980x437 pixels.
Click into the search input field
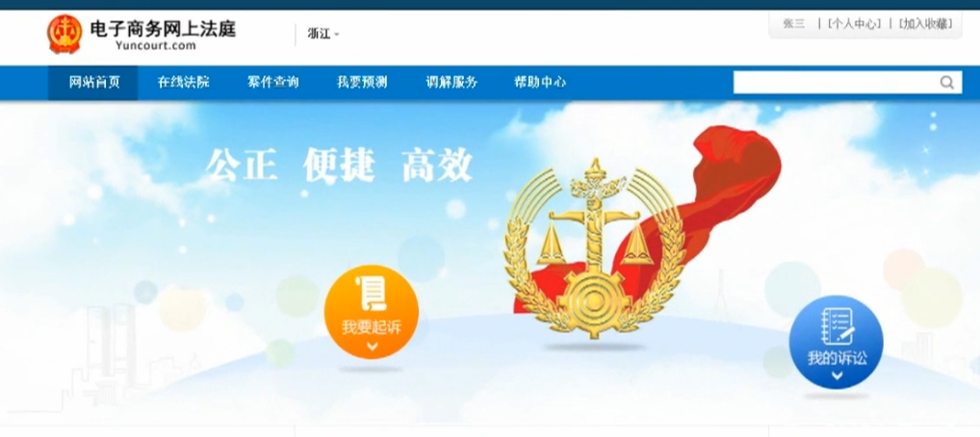[836, 83]
